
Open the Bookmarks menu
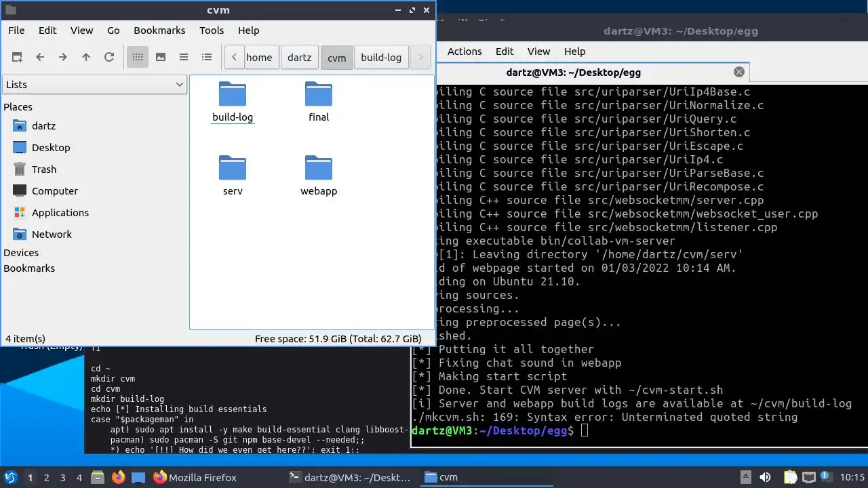click(x=159, y=30)
